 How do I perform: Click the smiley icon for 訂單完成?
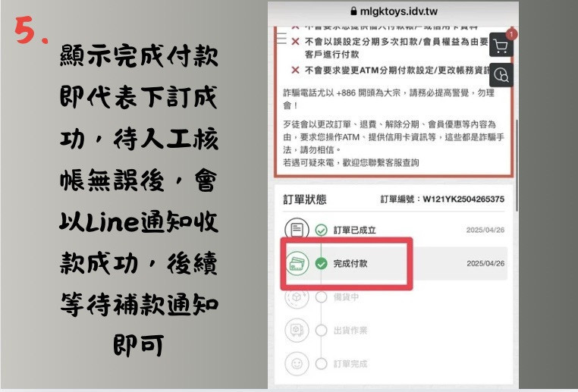(297, 364)
